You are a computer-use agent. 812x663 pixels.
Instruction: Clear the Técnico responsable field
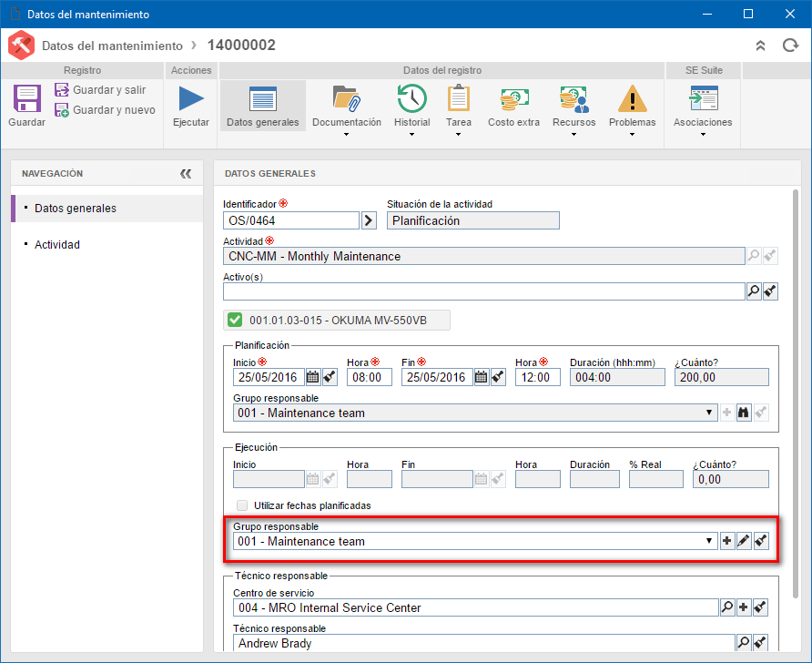coord(760,643)
